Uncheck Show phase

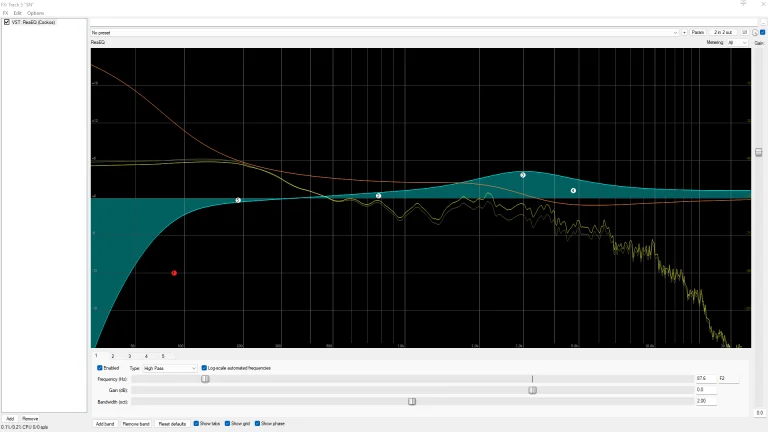(257, 423)
